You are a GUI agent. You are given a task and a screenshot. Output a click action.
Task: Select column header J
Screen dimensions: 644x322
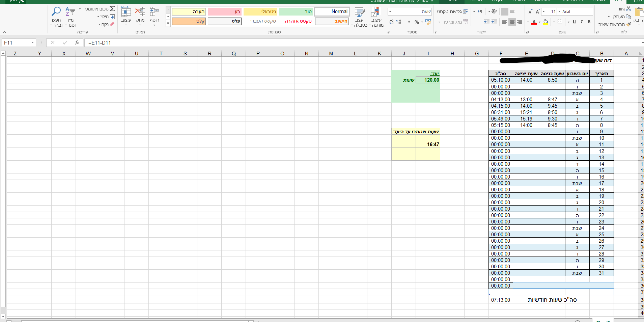(404, 53)
